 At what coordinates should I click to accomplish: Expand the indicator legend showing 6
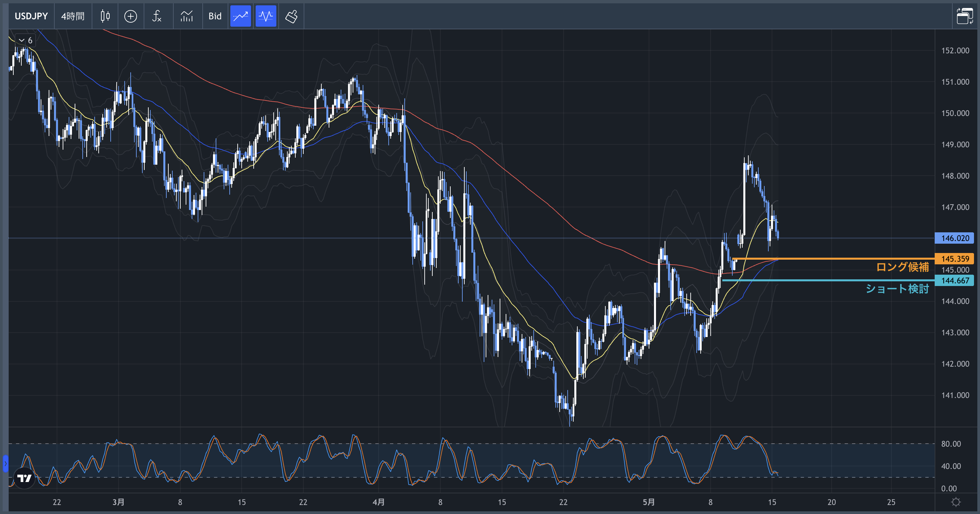25,40
